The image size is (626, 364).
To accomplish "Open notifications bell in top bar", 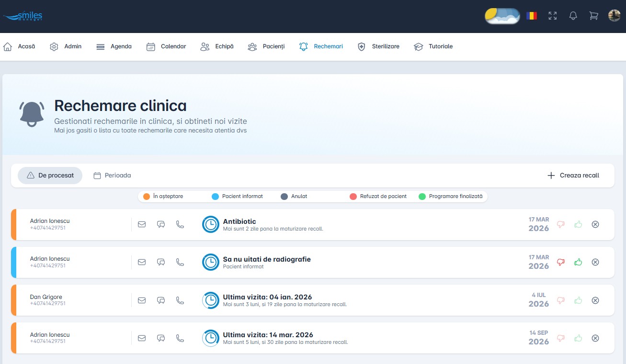I will tap(573, 16).
